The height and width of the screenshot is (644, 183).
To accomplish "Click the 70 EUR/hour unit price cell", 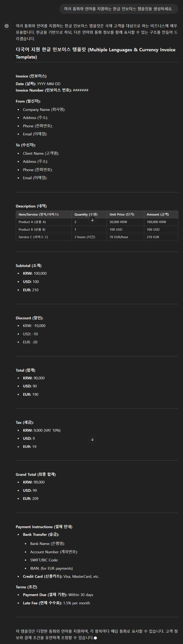I will pos(125,237).
